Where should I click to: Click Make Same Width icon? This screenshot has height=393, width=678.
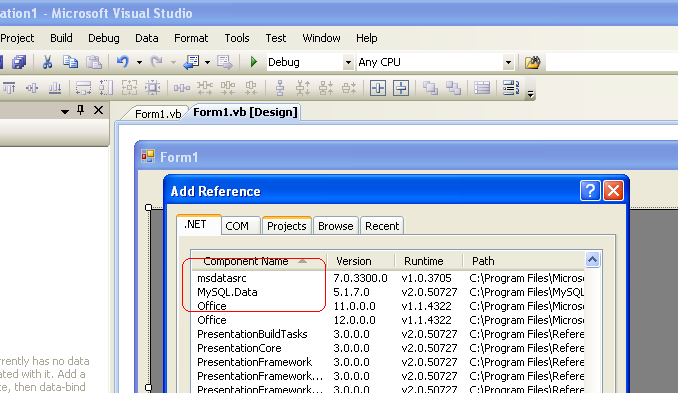83,88
